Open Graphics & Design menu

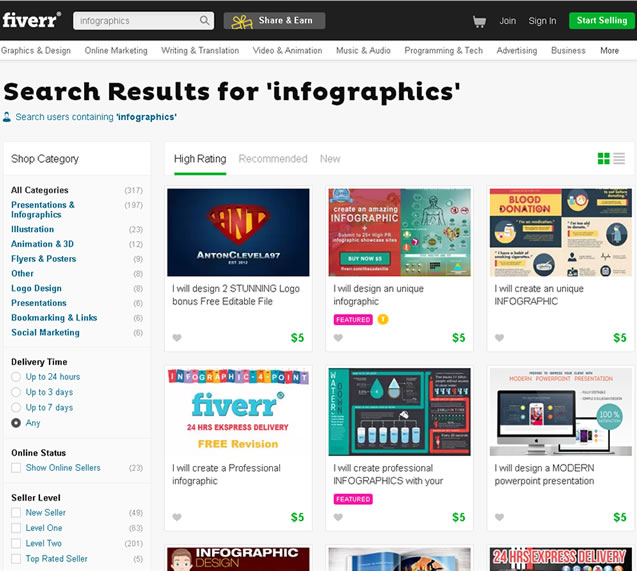point(36,51)
